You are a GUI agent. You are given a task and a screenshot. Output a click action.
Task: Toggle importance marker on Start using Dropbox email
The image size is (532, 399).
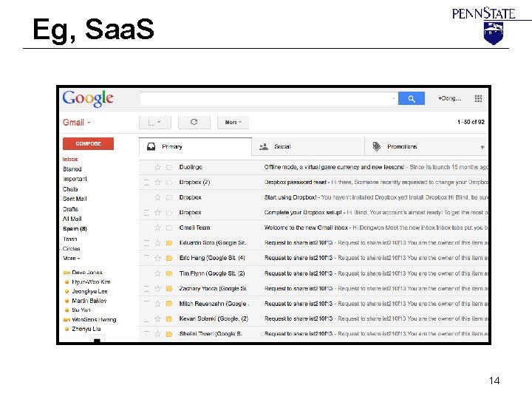169,197
